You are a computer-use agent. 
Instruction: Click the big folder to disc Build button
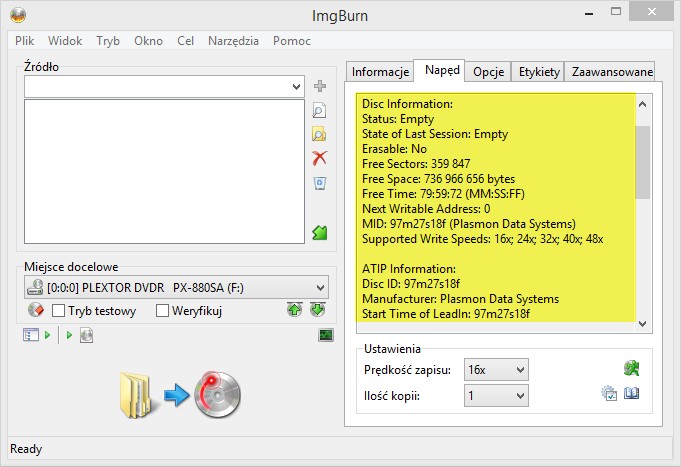click(180, 395)
